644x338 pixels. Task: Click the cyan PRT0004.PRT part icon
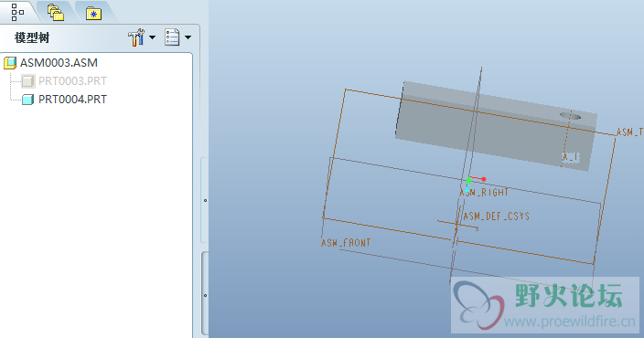tap(28, 100)
